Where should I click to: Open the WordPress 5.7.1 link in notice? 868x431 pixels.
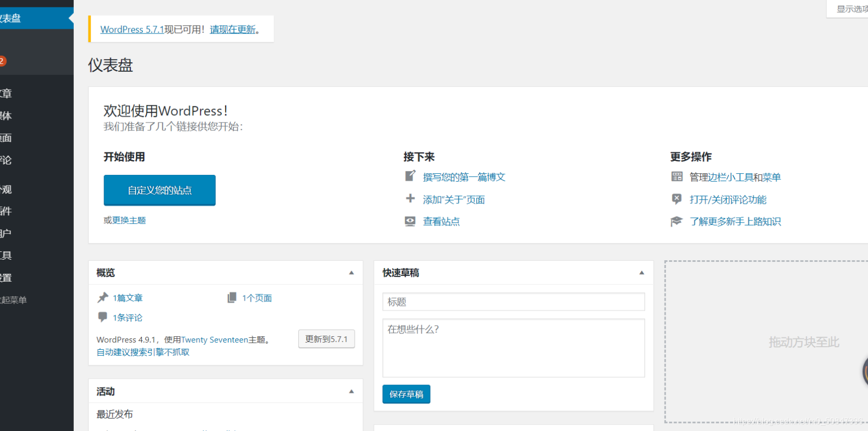(x=132, y=29)
